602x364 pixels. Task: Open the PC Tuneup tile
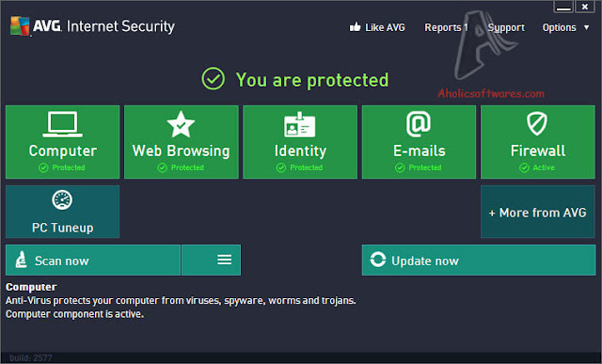pos(63,212)
